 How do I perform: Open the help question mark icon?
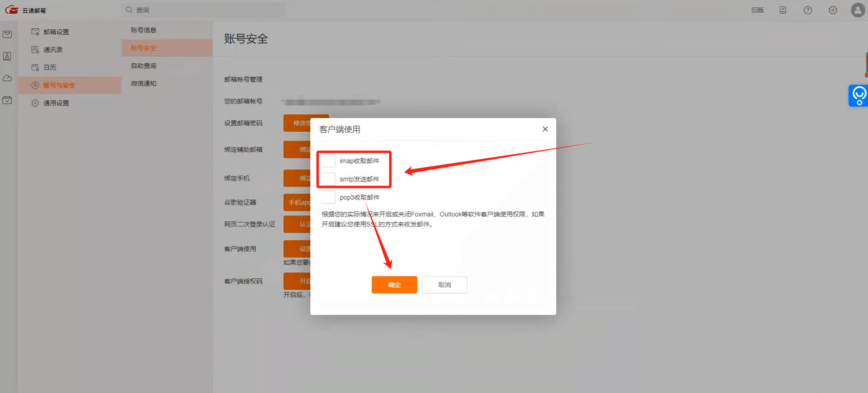tap(808, 10)
